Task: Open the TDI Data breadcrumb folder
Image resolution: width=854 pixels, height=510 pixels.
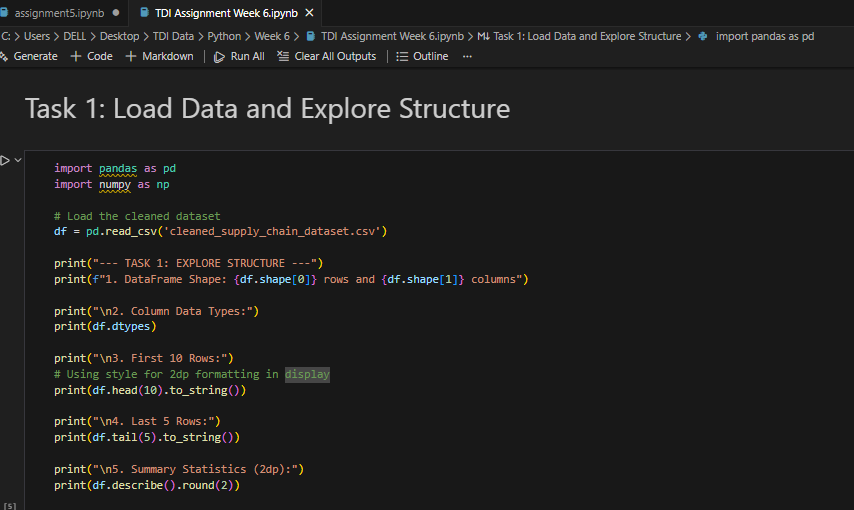Action: pyautogui.click(x=173, y=37)
